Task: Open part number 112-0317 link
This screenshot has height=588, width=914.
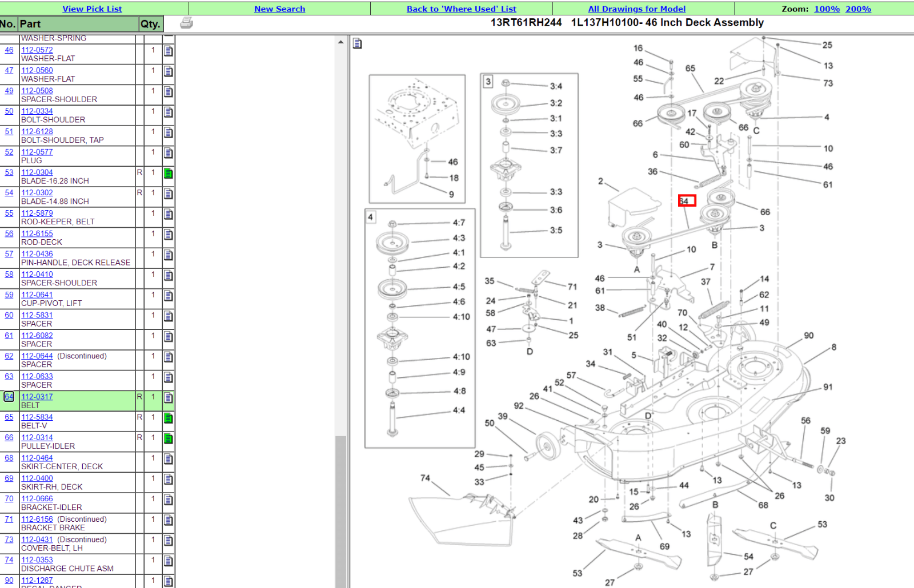Action: [37, 397]
